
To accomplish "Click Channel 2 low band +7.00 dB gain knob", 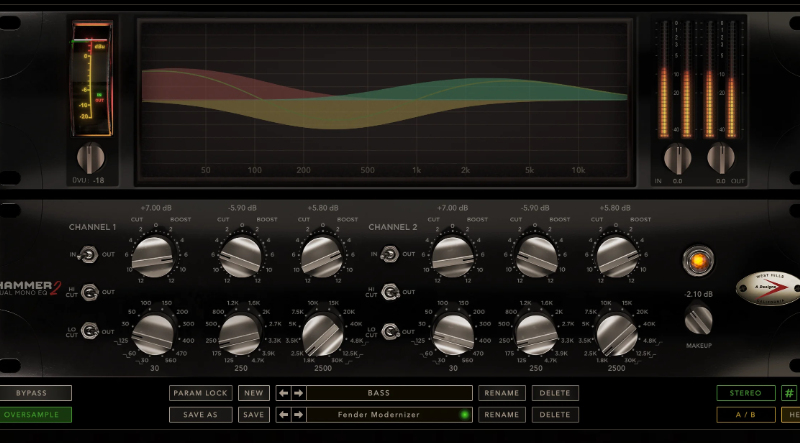I will pos(453,256).
